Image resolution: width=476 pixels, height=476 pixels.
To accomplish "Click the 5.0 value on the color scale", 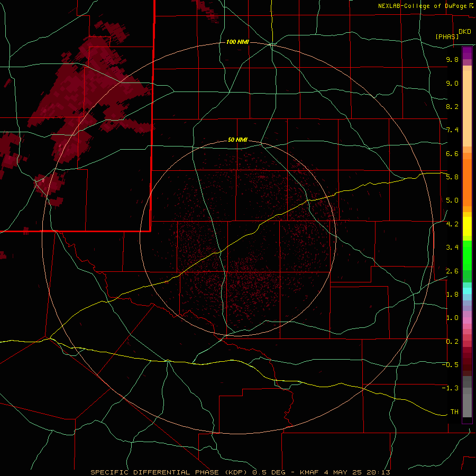I will click(x=452, y=200).
